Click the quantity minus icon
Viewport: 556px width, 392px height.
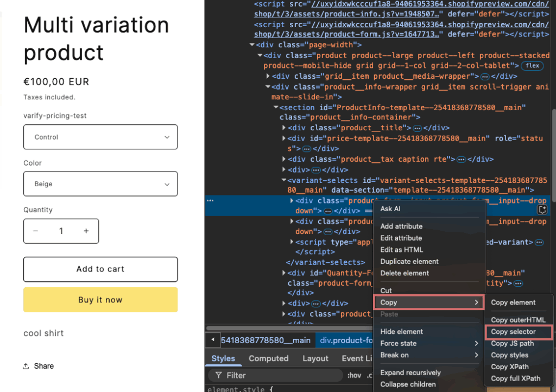(35, 231)
